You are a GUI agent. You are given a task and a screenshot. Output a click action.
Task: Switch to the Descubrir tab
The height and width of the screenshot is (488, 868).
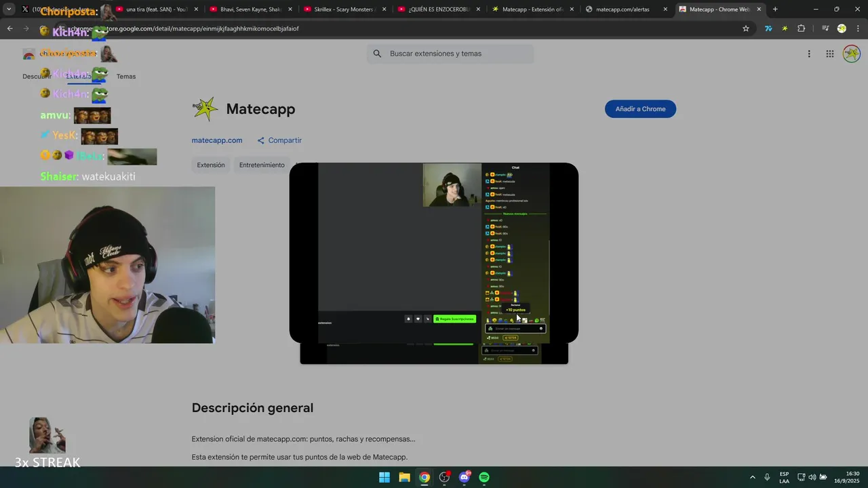click(37, 77)
